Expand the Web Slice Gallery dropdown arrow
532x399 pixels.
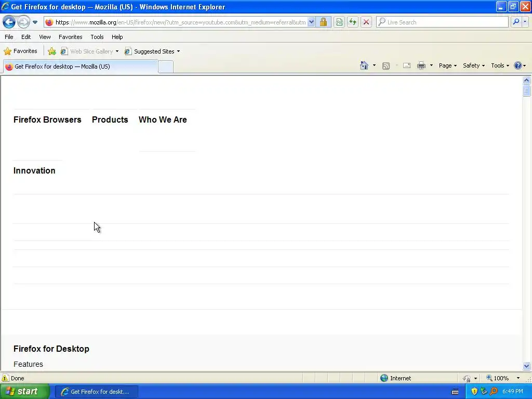tap(117, 51)
